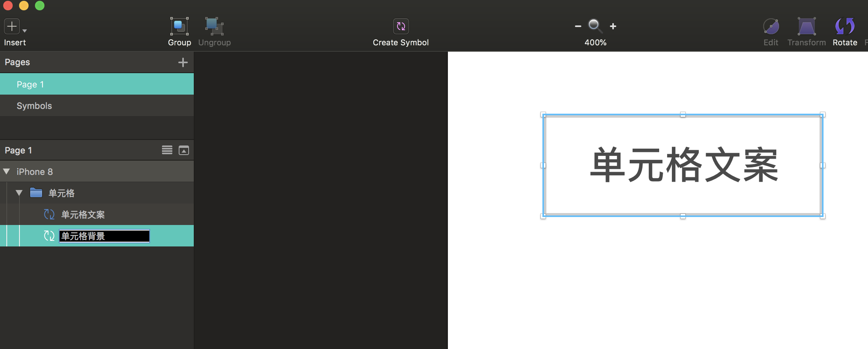Click the 单元格文案 text on canvas

coord(684,165)
